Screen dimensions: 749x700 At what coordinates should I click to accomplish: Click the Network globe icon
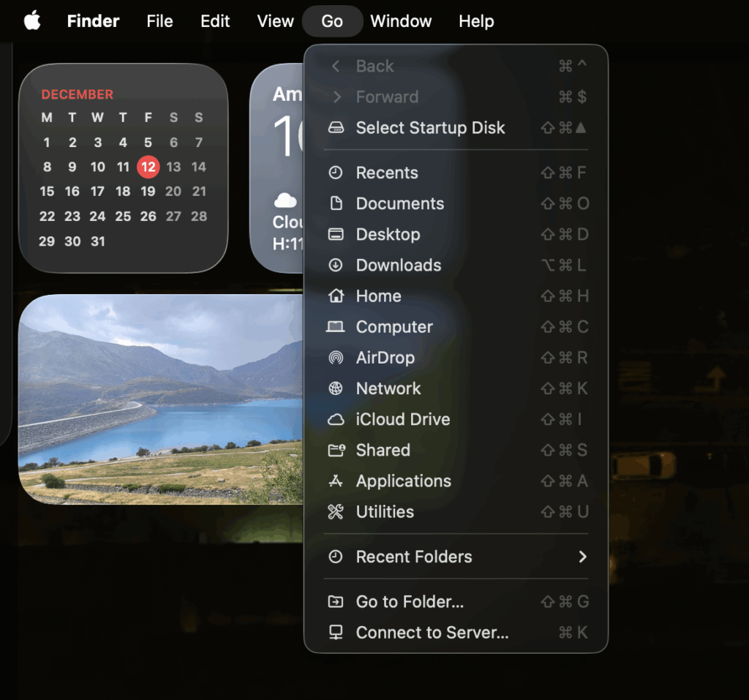336,388
